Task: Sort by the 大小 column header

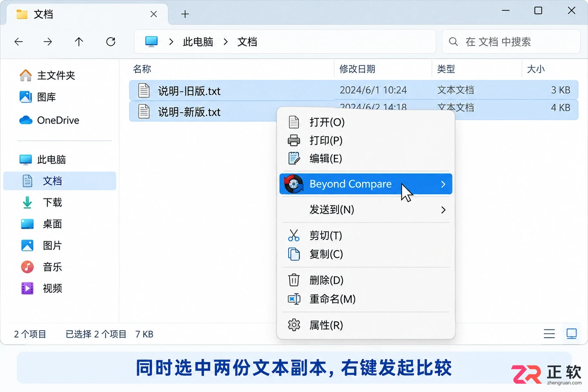Action: click(536, 69)
